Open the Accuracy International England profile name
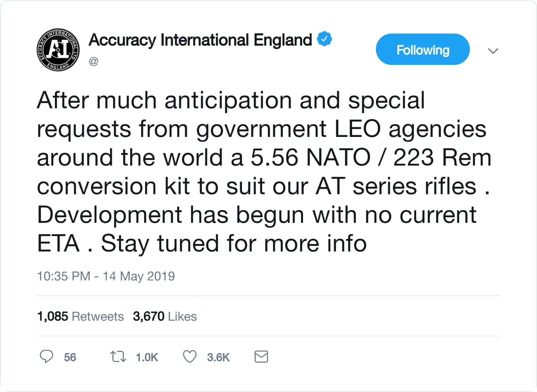 (x=200, y=40)
